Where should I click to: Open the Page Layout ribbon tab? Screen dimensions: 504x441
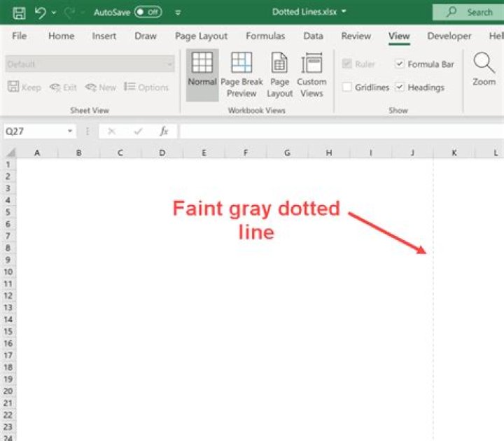pos(201,36)
